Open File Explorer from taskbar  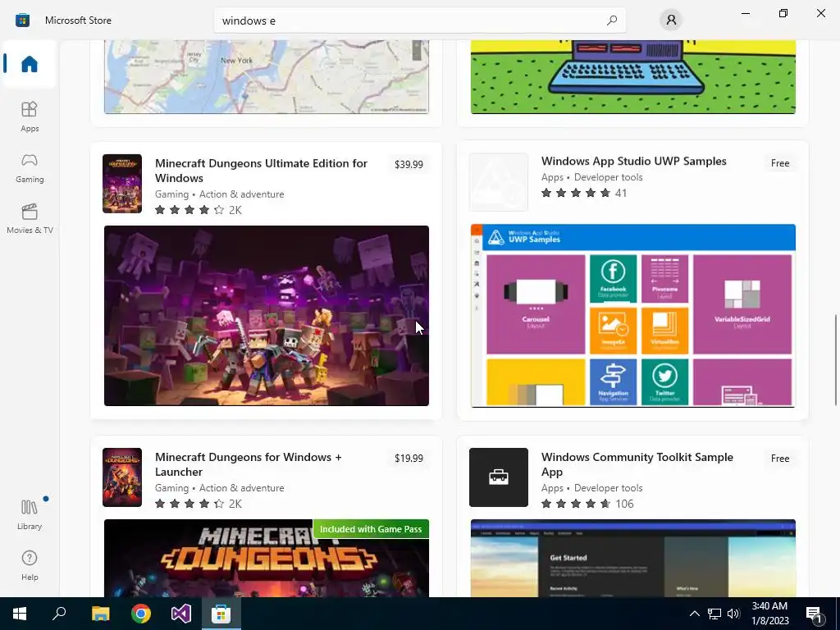pyautogui.click(x=100, y=614)
